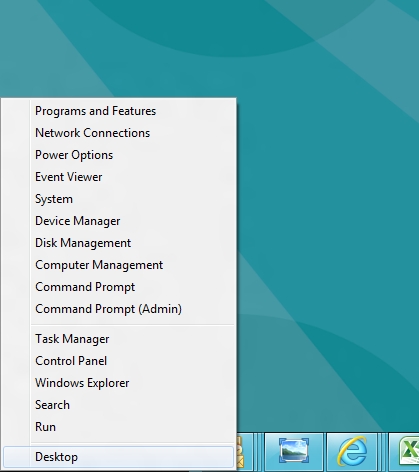Image resolution: width=419 pixels, height=472 pixels.
Task: Select Network Connections from the menu
Action: pos(92,133)
